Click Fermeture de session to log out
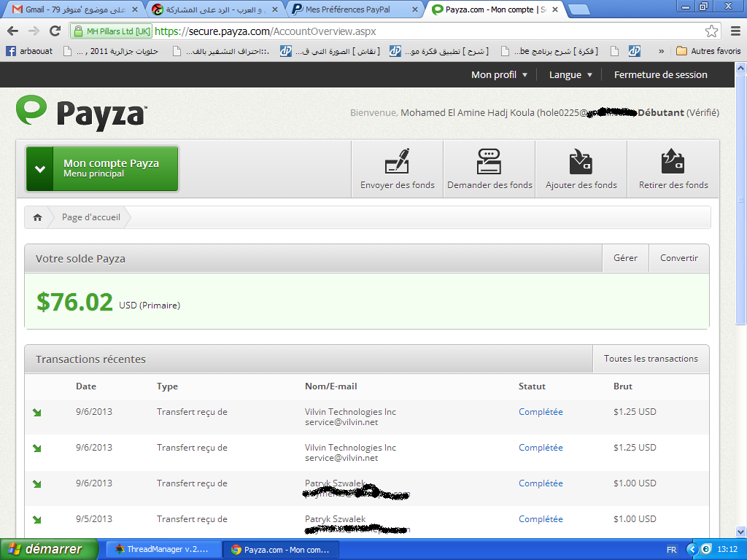The width and height of the screenshot is (747, 560). (660, 75)
